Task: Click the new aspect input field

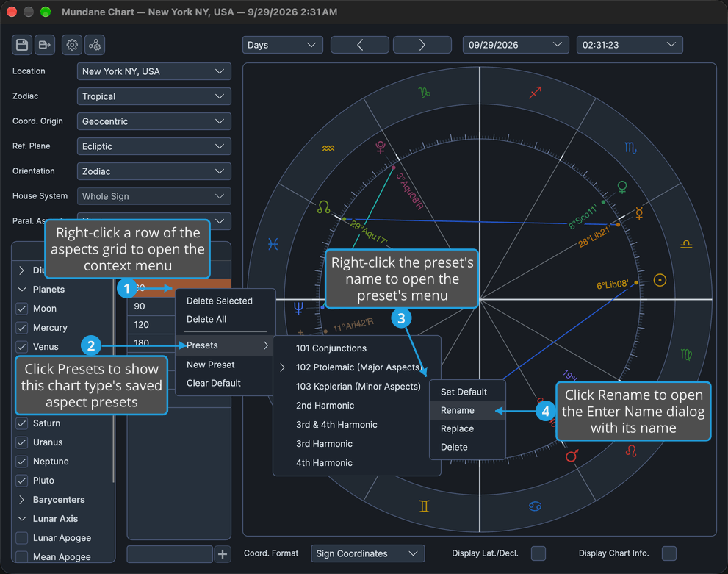Action: pos(170,554)
